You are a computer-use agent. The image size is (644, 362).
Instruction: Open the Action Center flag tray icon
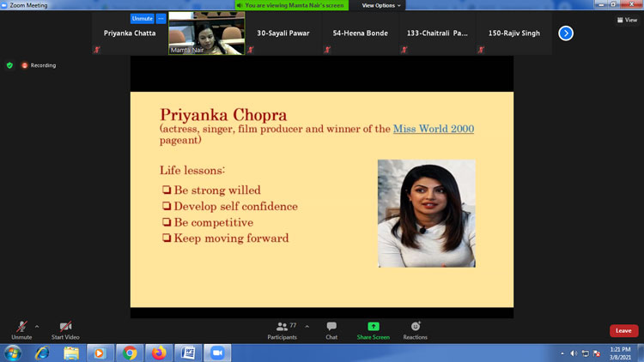tap(597, 353)
